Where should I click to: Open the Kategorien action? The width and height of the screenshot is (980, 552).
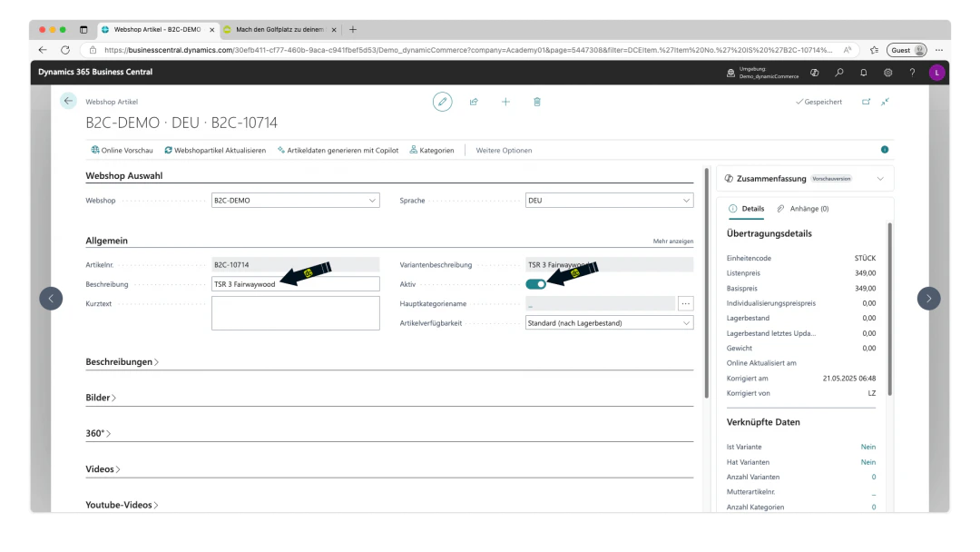[432, 150]
